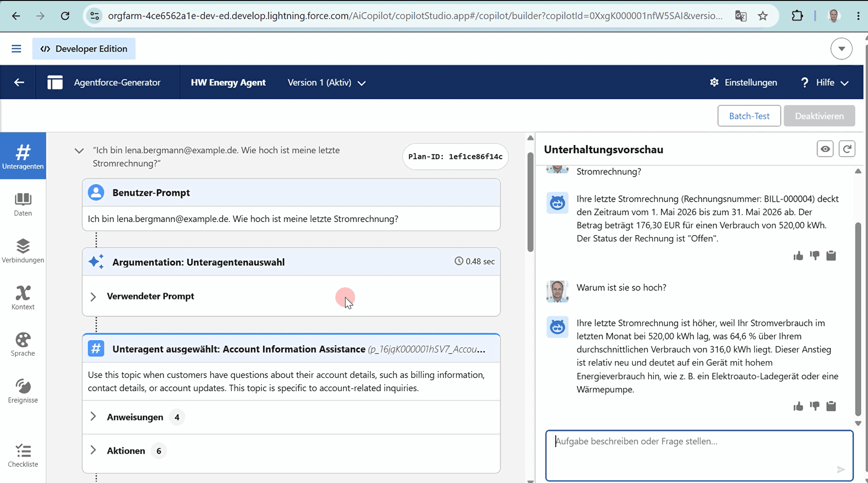Click the 0.48 sec duration label
Image resolution: width=868 pixels, height=483 pixels.
point(475,261)
